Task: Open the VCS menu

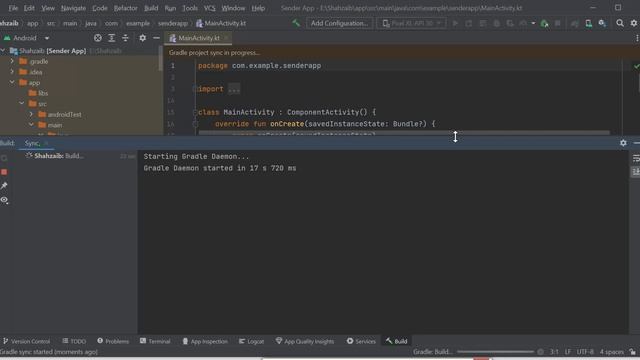Action: [209, 8]
